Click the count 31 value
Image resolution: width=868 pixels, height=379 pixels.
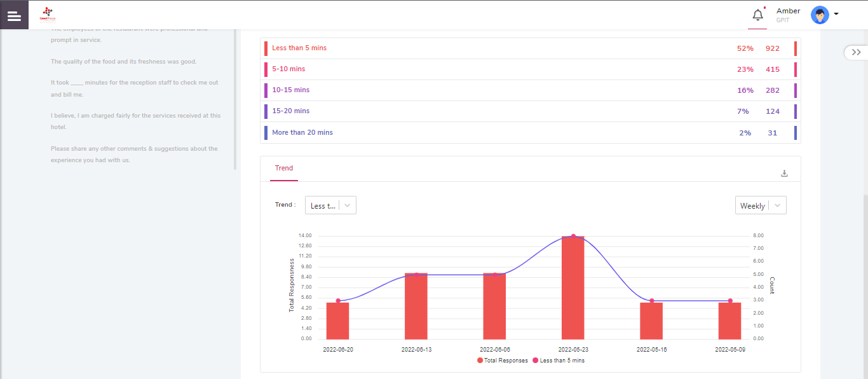click(x=772, y=133)
